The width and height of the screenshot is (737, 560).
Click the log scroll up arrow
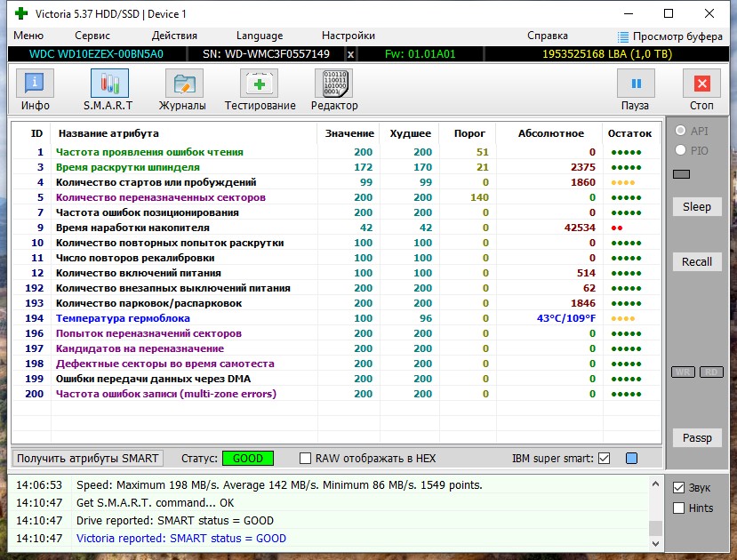click(656, 483)
